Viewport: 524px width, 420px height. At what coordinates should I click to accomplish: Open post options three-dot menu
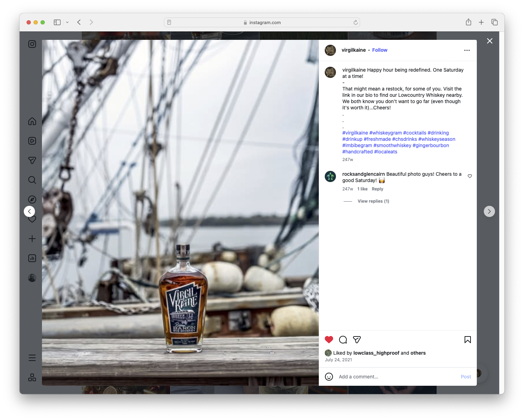467,50
